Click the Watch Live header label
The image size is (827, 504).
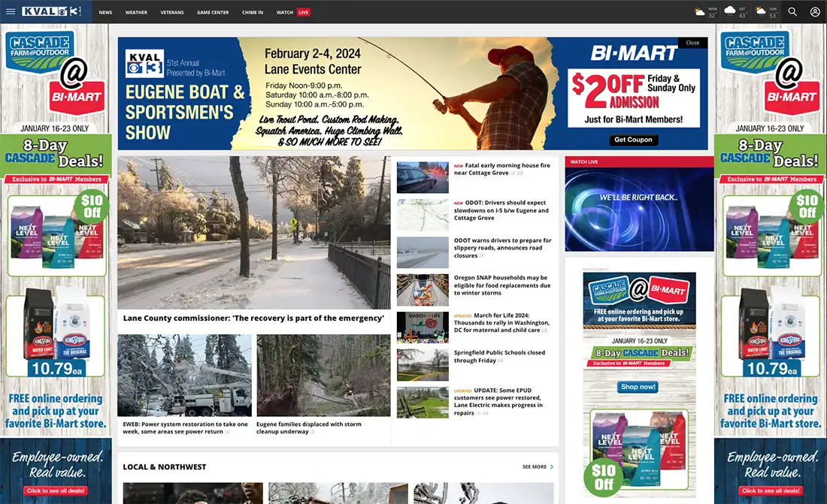[584, 161]
